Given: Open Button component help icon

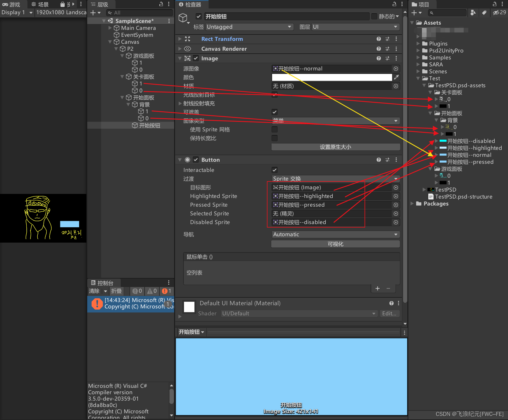Looking at the screenshot, I should [x=378, y=160].
